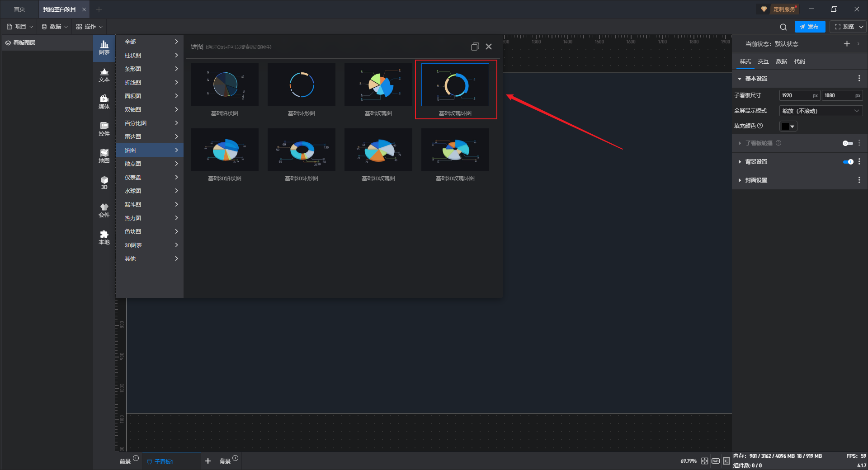This screenshot has height=470, width=868.
Task: Add a 背景 layer with plus icon
Action: pyautogui.click(x=236, y=458)
